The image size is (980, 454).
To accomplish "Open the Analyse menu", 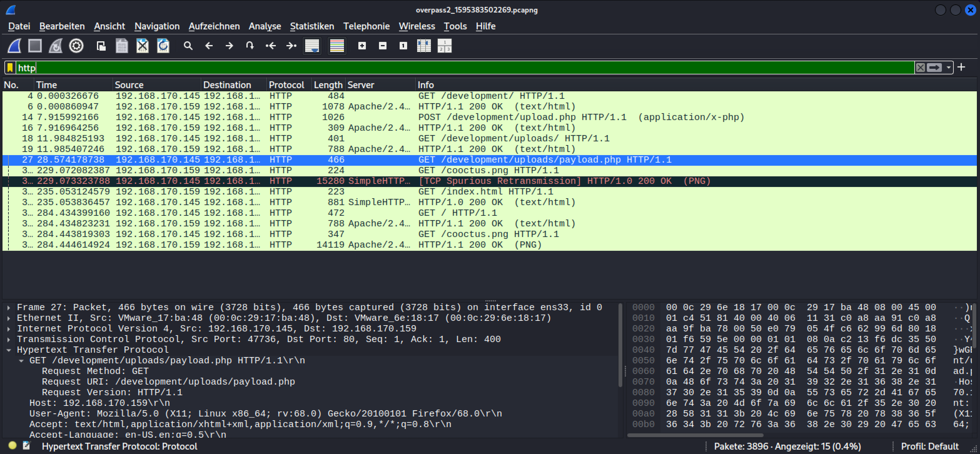I will click(x=265, y=26).
